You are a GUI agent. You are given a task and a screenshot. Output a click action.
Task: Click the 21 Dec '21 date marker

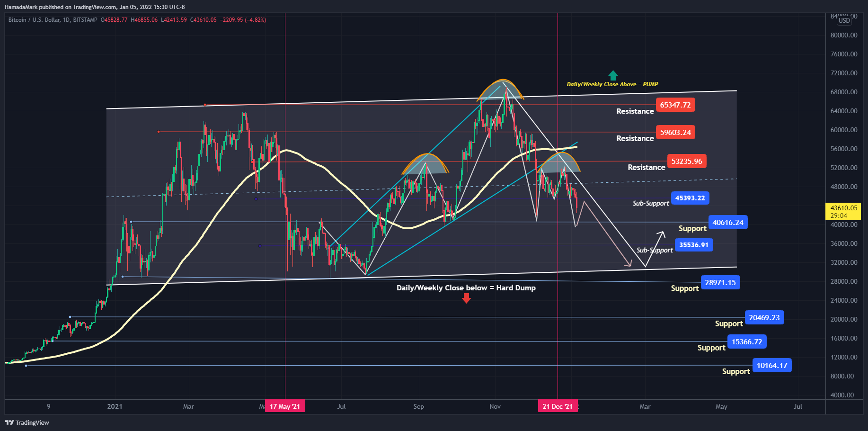558,406
